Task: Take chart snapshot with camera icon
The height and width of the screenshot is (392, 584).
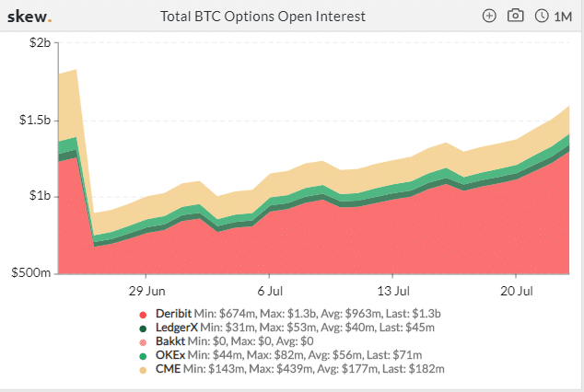Action: tap(516, 16)
